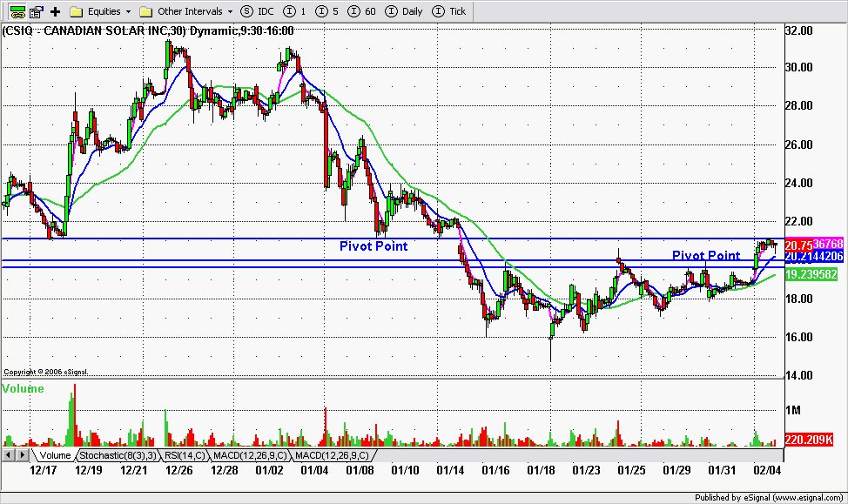Viewport: 848px width, 504px height.
Task: Click the 12/17 date axis label
Action: click(x=44, y=470)
